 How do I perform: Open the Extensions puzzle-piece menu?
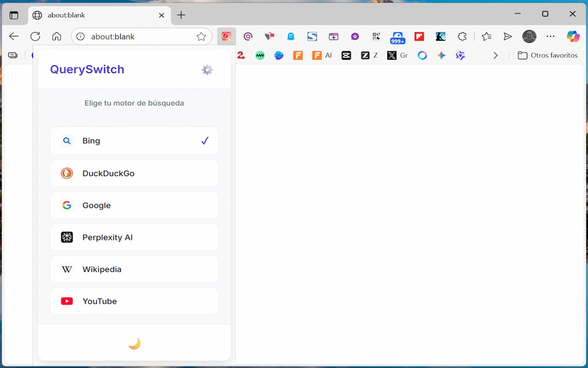462,36
